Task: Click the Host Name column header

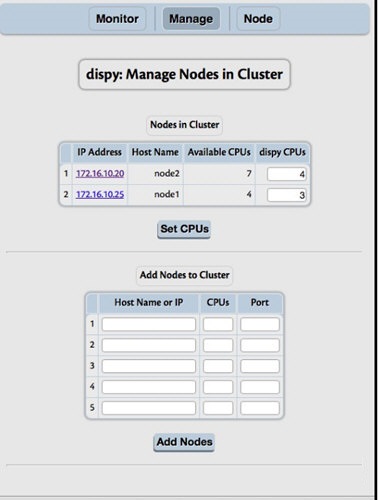Action: 155,152
